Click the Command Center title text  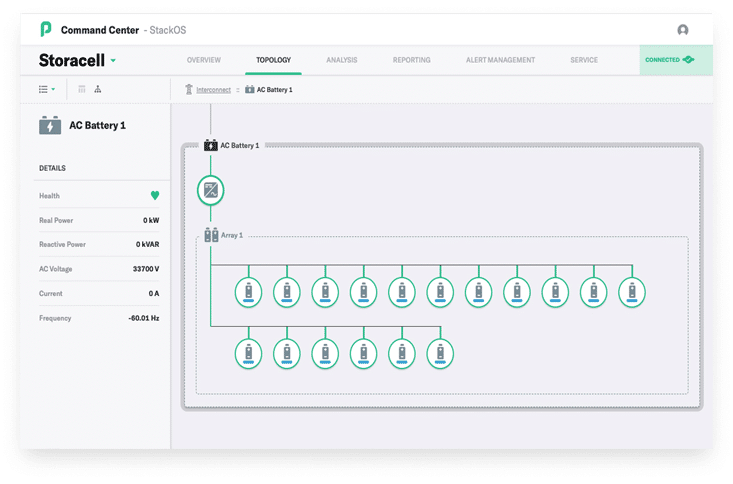point(100,30)
